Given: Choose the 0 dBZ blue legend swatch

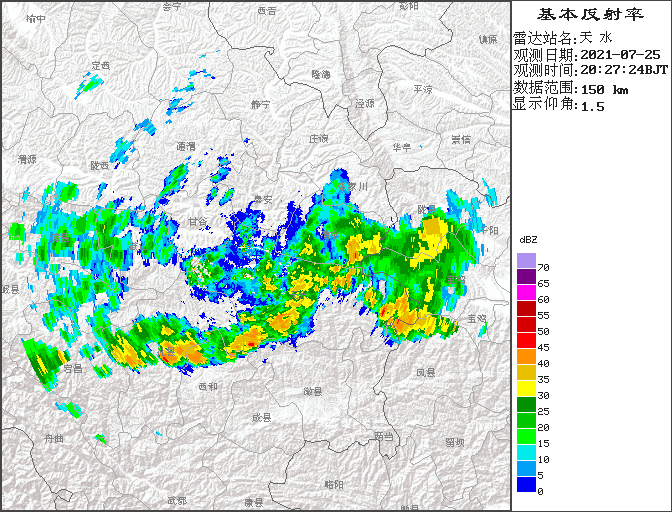Looking at the screenshot, I should click(x=526, y=485).
